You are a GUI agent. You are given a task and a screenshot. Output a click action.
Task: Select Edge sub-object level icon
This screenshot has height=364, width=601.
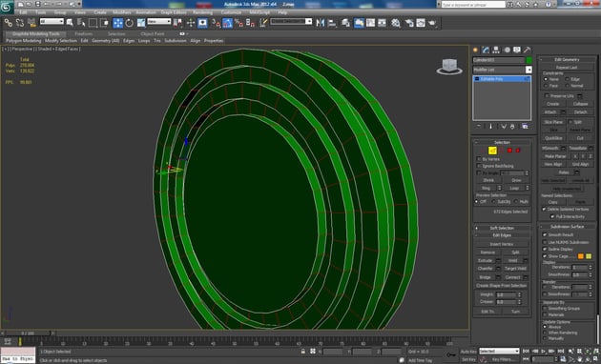coord(492,151)
